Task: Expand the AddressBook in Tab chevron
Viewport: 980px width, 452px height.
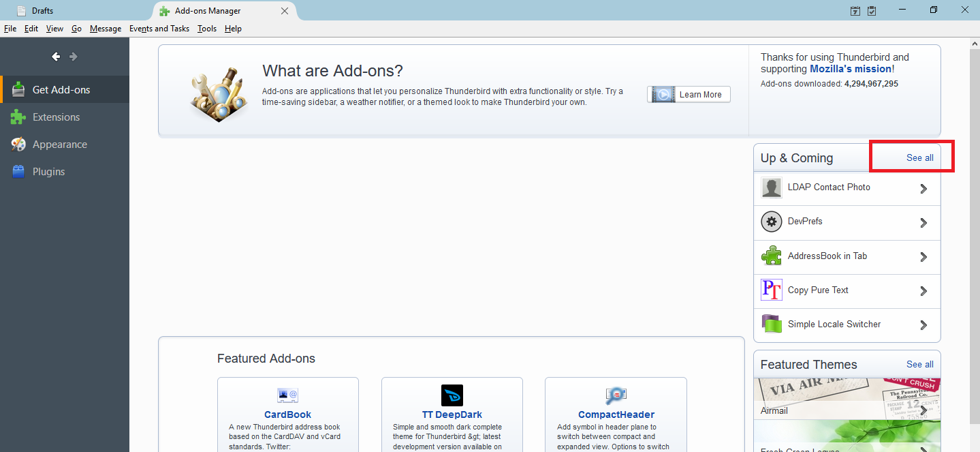Action: [x=923, y=257]
